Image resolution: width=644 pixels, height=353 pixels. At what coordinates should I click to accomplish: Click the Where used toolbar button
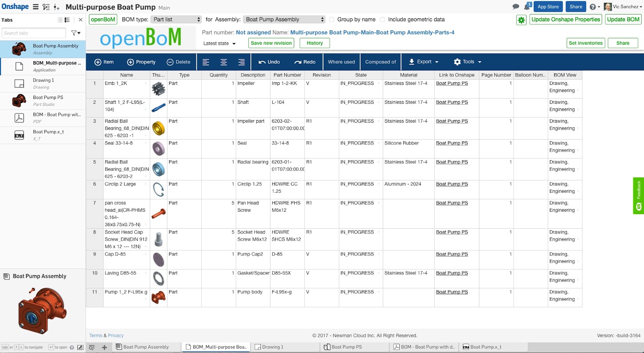pos(341,62)
